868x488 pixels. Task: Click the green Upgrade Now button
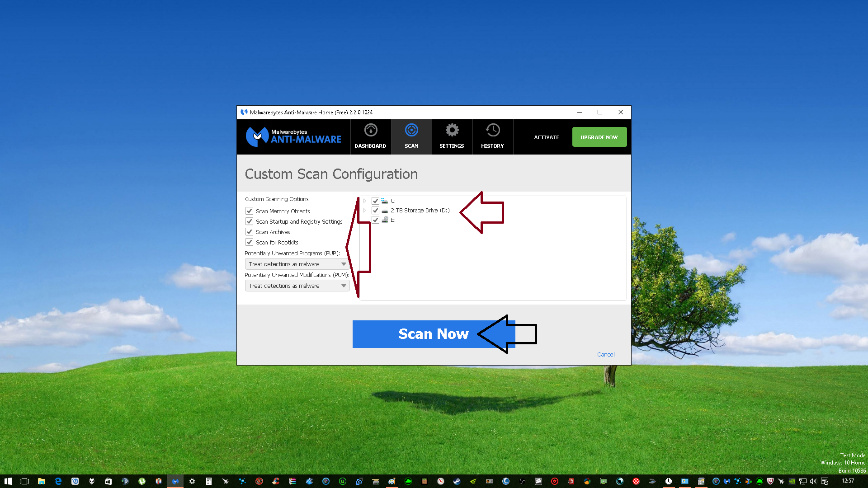click(x=599, y=137)
